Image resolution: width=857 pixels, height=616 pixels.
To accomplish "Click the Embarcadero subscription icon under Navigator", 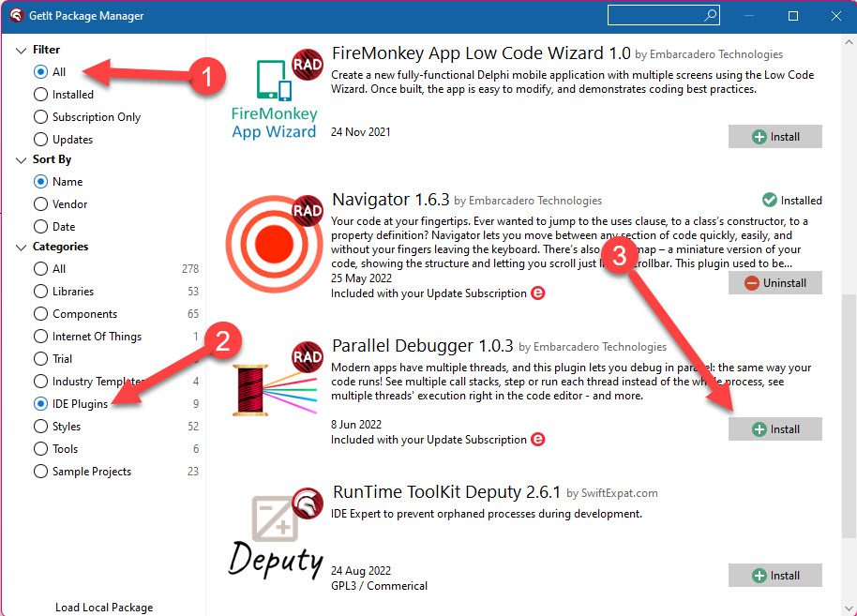I will tap(538, 293).
